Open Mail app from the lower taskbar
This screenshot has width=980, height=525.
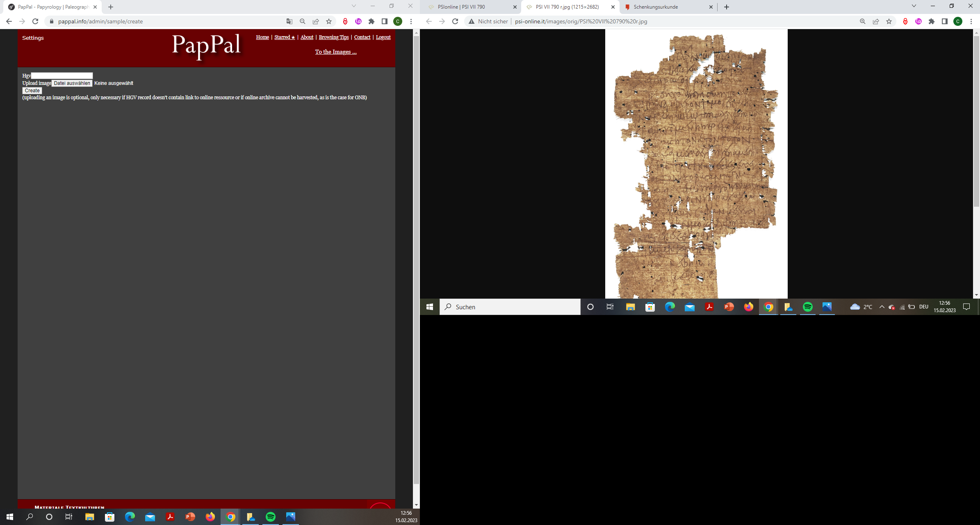[x=150, y=517]
